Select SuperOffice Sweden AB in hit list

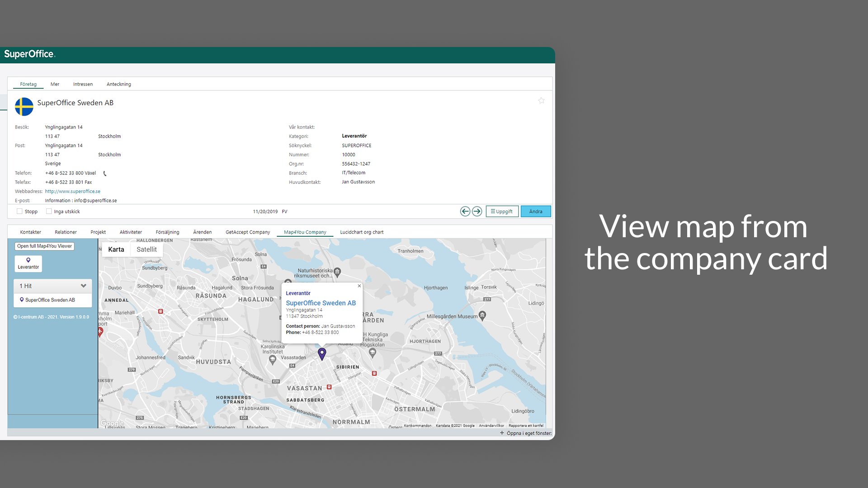click(x=50, y=300)
